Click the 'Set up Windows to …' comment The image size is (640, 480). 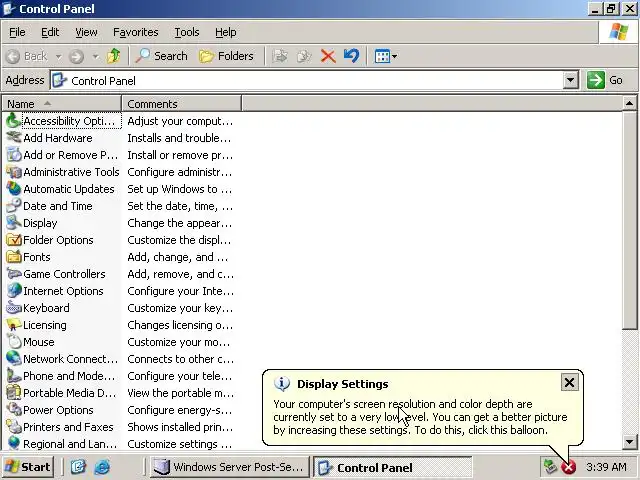(x=180, y=189)
